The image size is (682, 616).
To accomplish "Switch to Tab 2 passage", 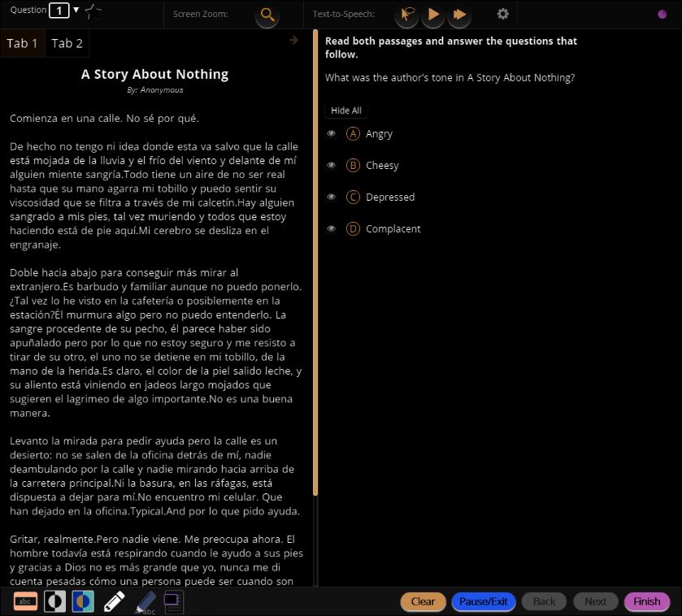I will click(67, 43).
